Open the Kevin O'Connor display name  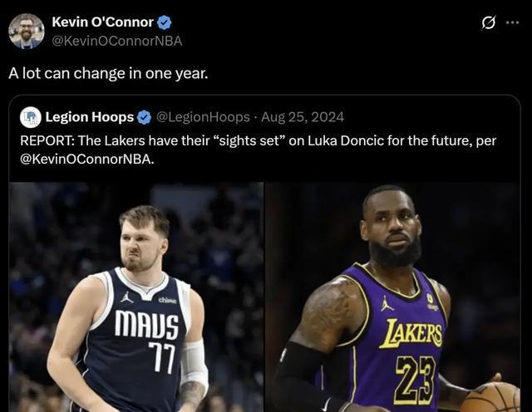pyautogui.click(x=102, y=22)
